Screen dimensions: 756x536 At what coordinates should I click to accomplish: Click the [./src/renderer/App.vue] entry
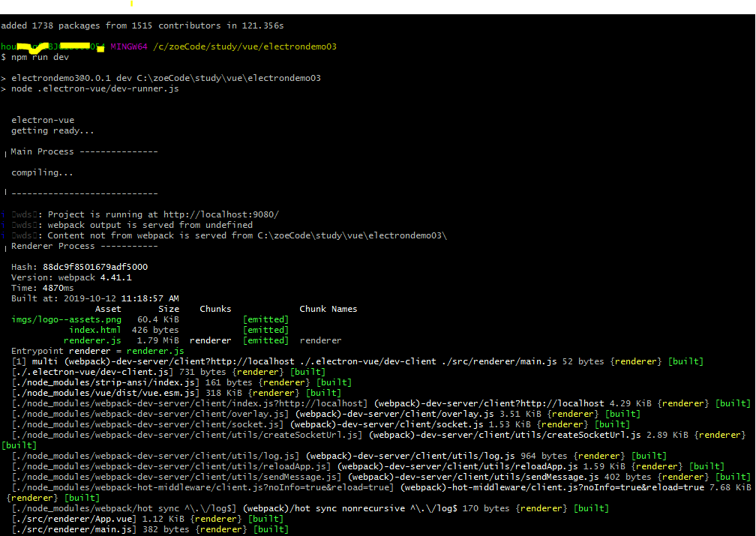click(x=74, y=519)
